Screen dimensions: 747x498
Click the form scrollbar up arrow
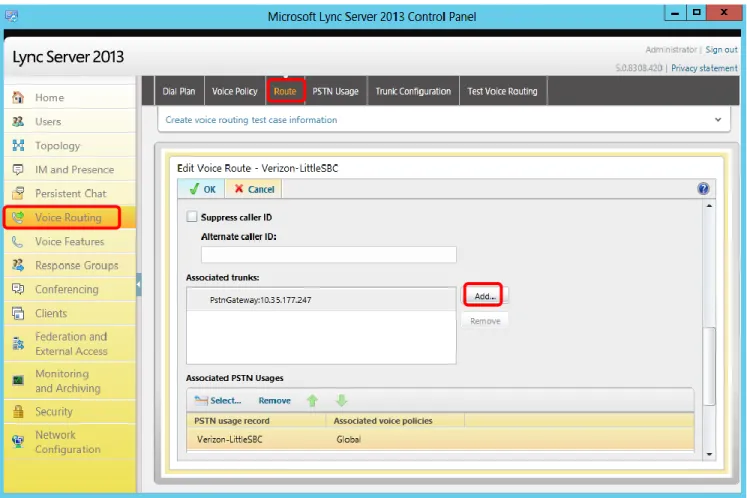[x=709, y=206]
